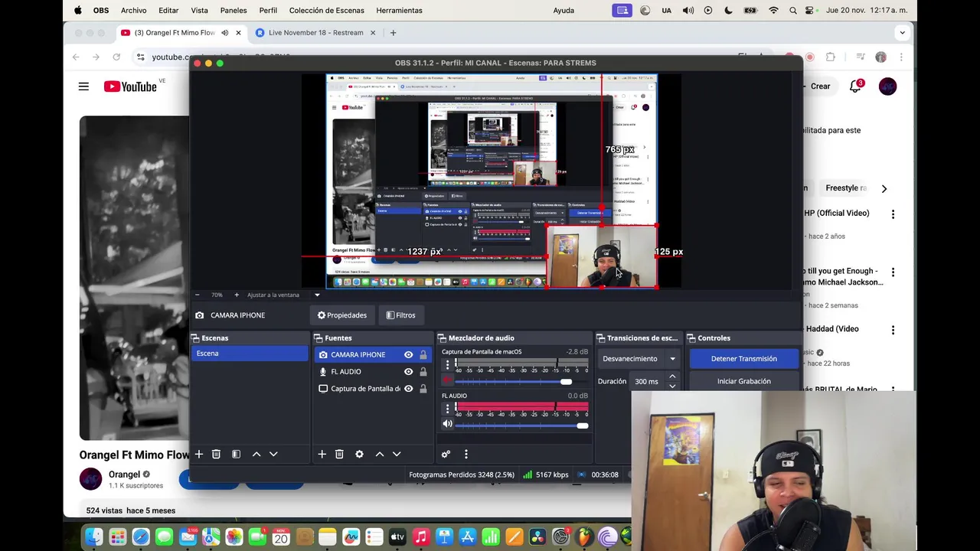980x551 pixels.
Task: Open Filtros for the selected source
Action: point(401,315)
